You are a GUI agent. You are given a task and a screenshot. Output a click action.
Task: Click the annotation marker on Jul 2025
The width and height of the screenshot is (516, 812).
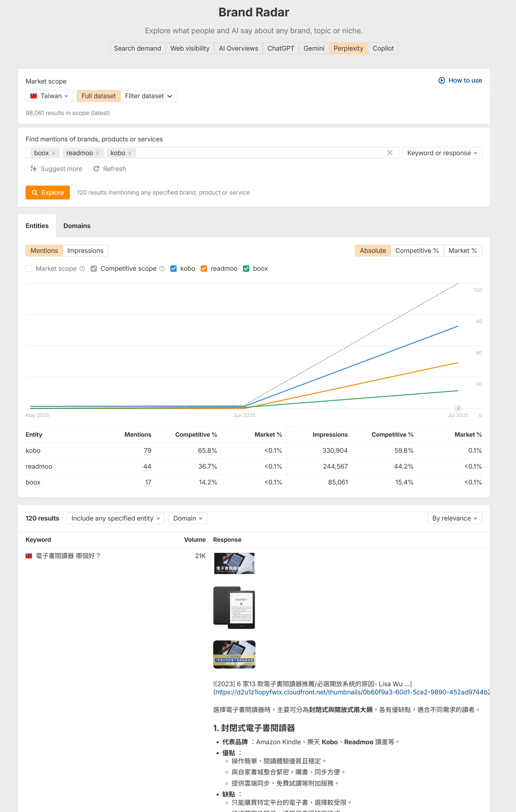click(x=458, y=408)
